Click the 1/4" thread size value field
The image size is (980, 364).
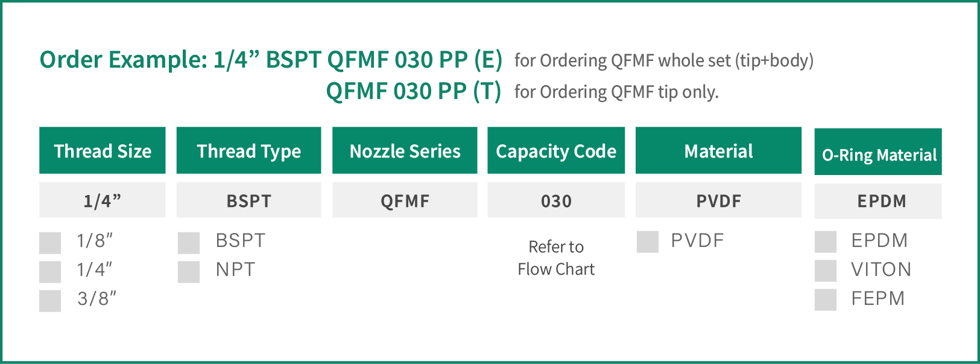click(x=103, y=200)
